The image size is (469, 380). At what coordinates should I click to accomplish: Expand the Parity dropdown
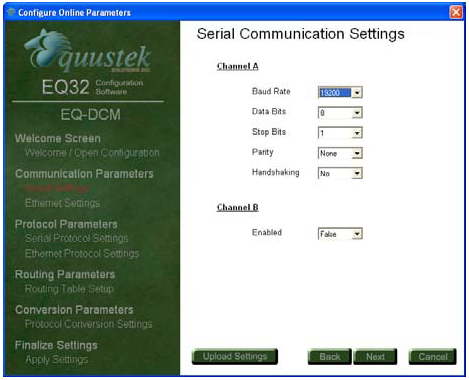357,154
